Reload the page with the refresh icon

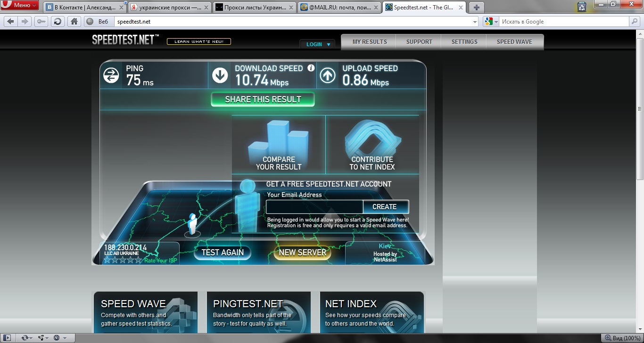point(58,22)
